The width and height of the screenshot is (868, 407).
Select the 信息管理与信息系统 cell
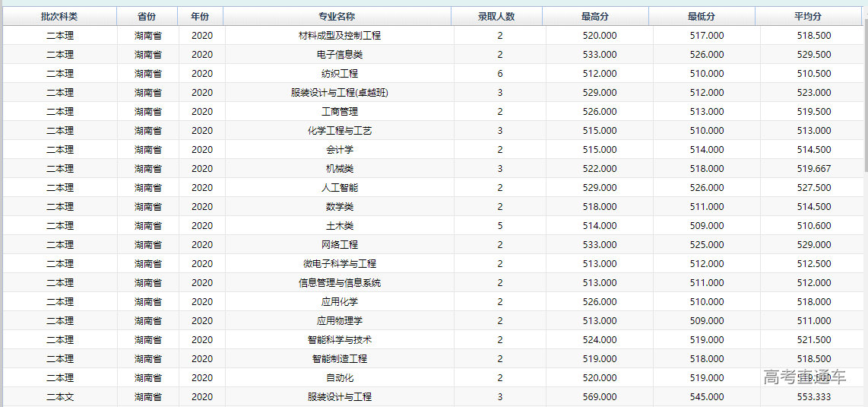coord(340,283)
